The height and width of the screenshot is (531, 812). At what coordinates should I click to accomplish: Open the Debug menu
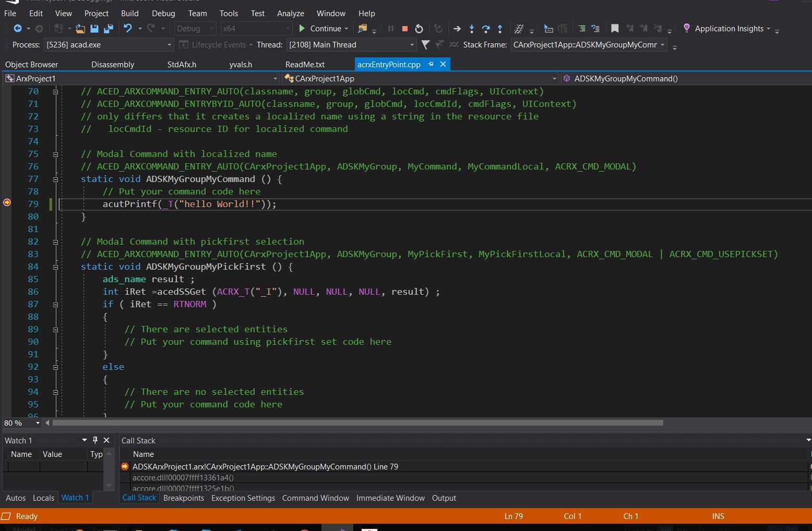coord(163,13)
